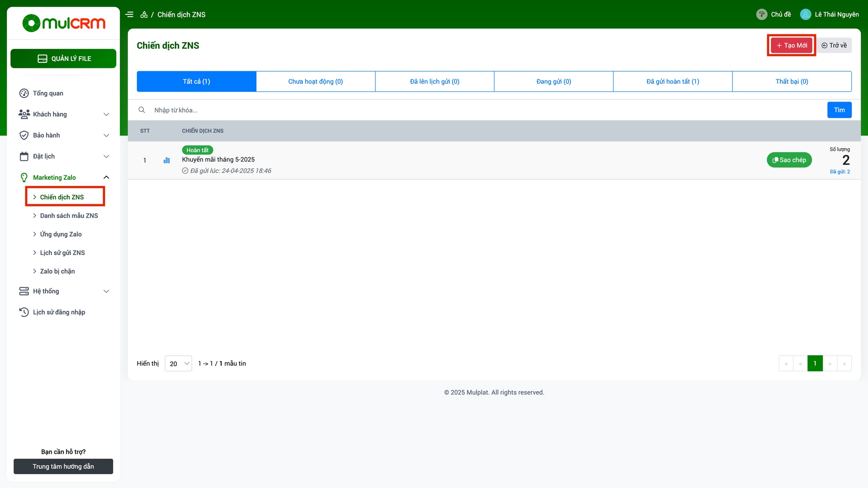Switch to Chưa hoạt động tab
Viewport: 868px width, 488px height.
315,81
